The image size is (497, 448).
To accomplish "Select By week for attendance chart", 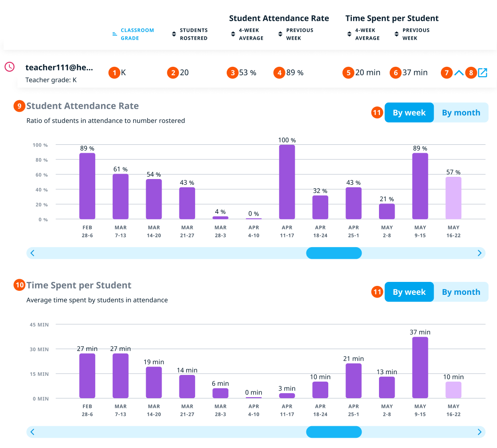I will point(409,113).
